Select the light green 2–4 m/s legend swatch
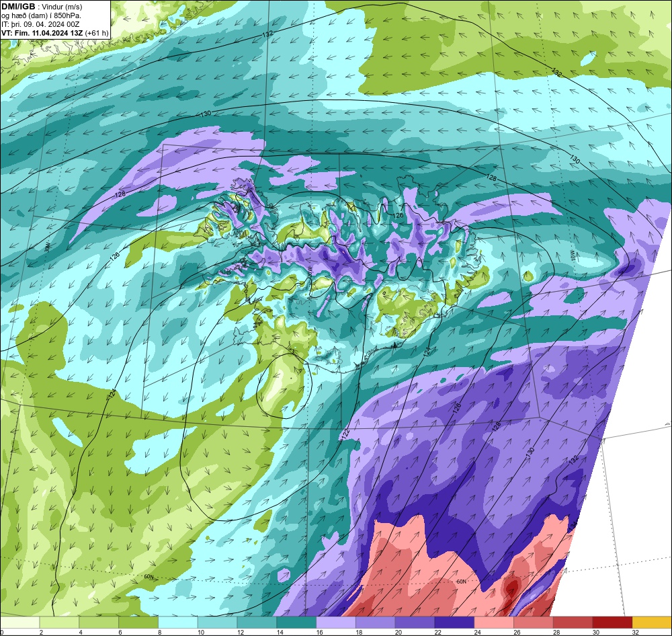Image resolution: width=672 pixels, height=636 pixels. point(59,622)
